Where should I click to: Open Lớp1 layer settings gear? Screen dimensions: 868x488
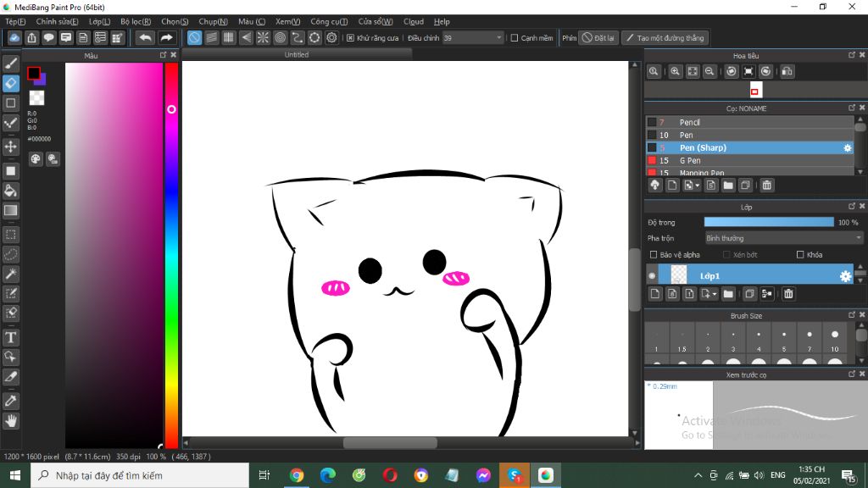(x=845, y=276)
